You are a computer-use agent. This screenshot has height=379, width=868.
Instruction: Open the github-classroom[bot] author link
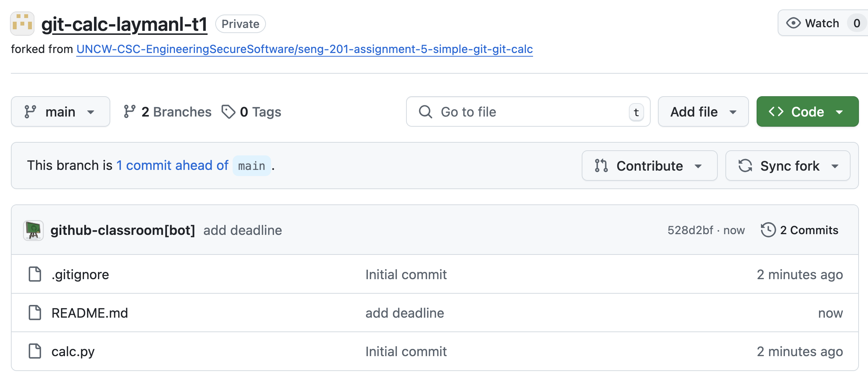tap(123, 230)
